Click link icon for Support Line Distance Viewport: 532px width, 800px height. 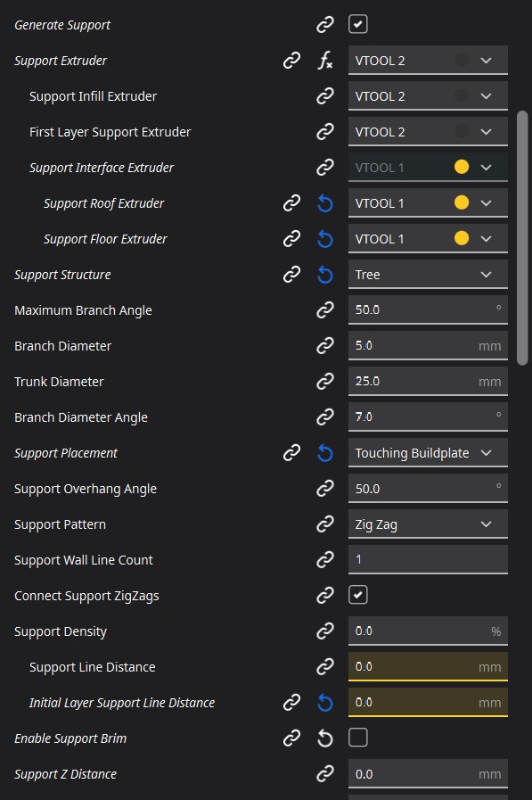pyautogui.click(x=324, y=667)
